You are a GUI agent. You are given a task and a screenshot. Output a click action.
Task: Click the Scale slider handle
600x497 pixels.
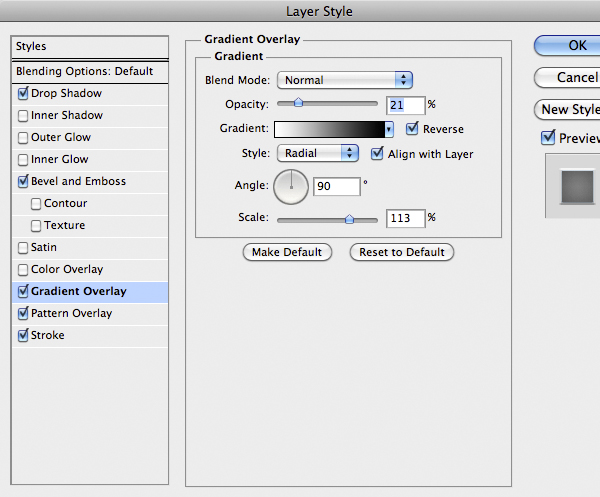349,218
